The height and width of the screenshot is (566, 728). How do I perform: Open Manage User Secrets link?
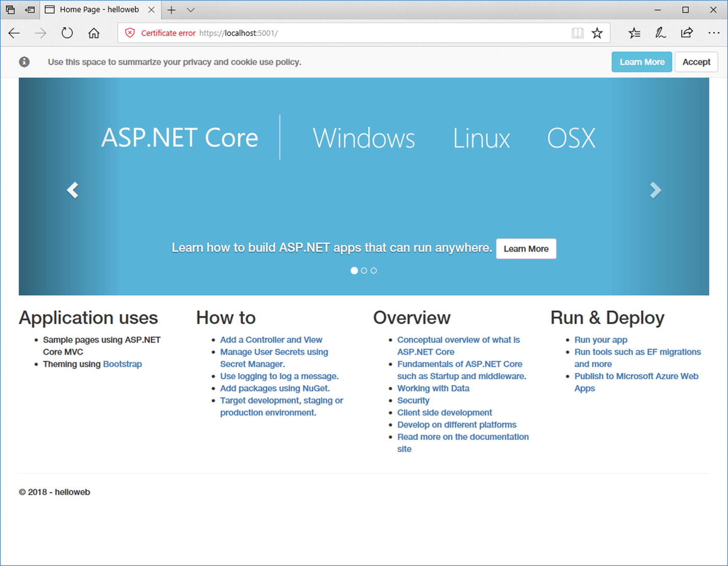tap(274, 358)
